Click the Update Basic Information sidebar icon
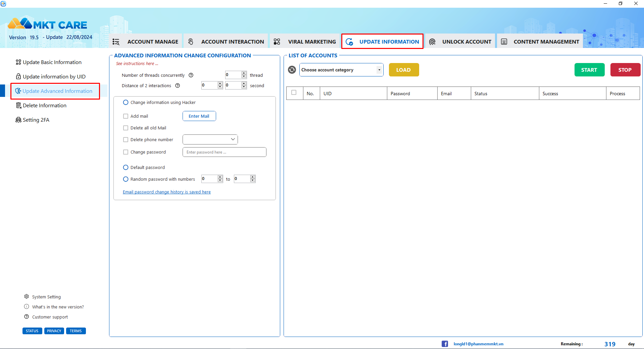This screenshot has height=349, width=644. click(x=18, y=62)
